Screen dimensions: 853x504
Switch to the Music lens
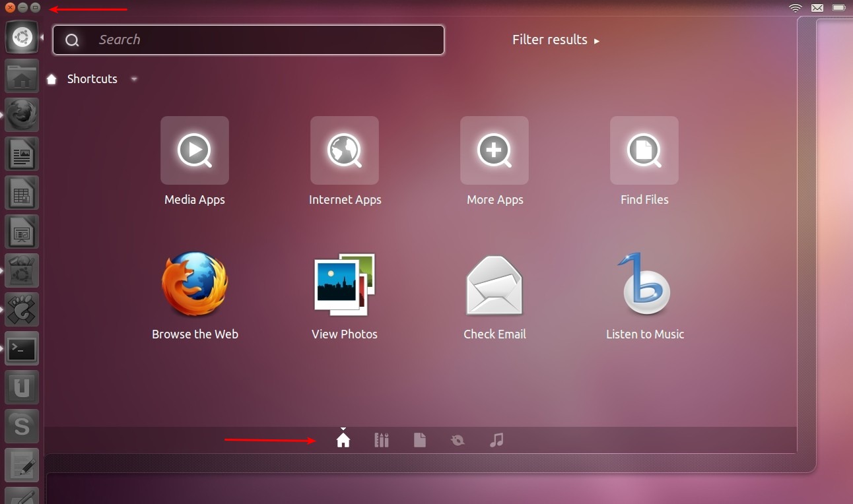tap(496, 439)
